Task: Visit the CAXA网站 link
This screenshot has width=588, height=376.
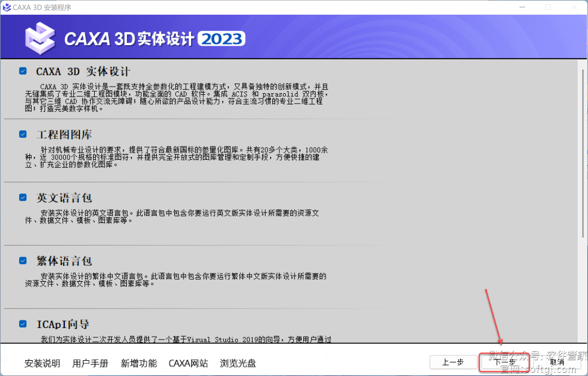Action: pyautogui.click(x=188, y=363)
